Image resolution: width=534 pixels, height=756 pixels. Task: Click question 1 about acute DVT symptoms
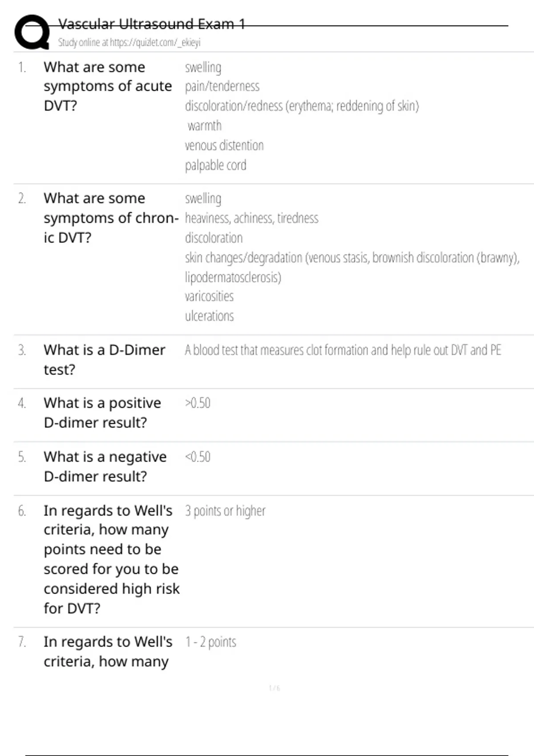[108, 86]
